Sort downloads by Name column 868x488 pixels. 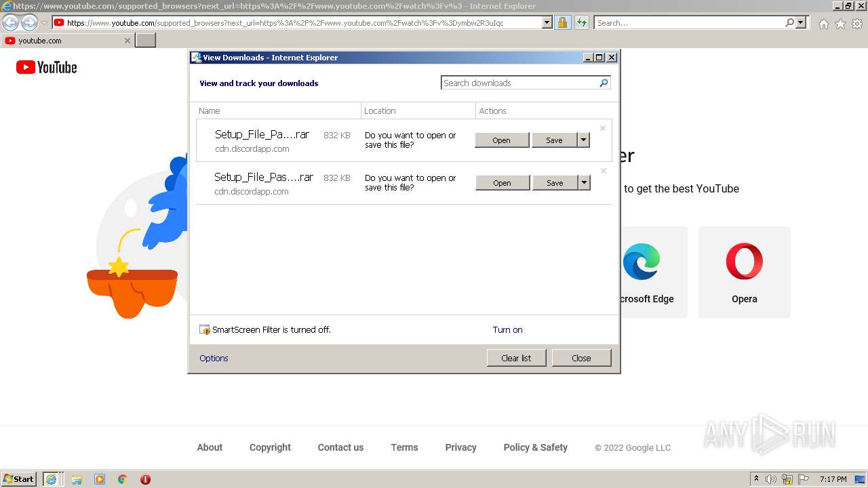pos(279,110)
